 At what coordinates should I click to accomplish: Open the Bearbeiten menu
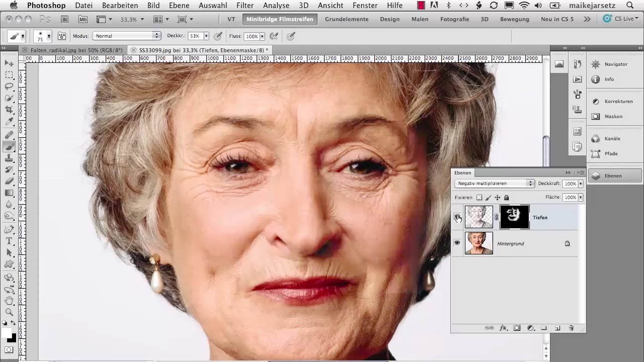click(120, 6)
